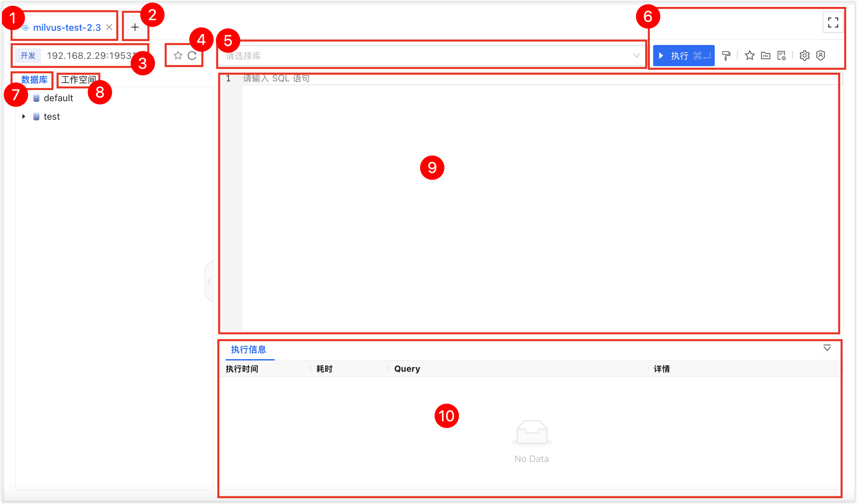Open the saved SQL folder icon

pyautogui.click(x=766, y=56)
